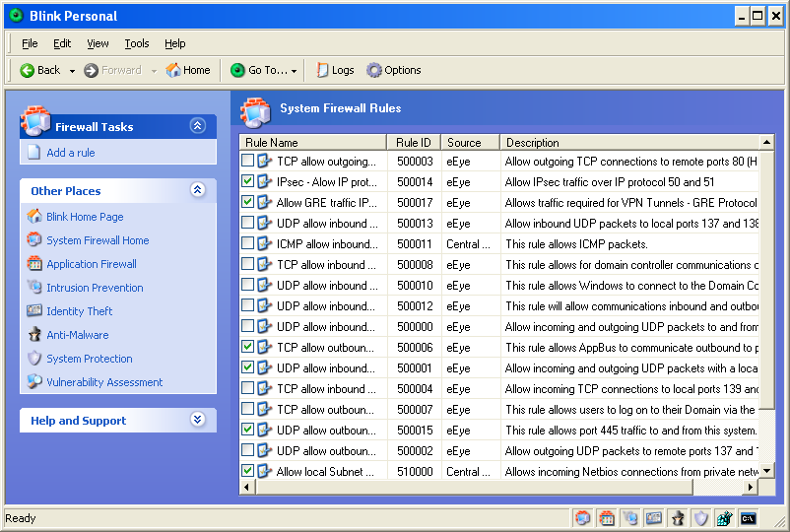Viewport: 790px width, 532px height.
Task: Open the View menu
Action: point(98,43)
